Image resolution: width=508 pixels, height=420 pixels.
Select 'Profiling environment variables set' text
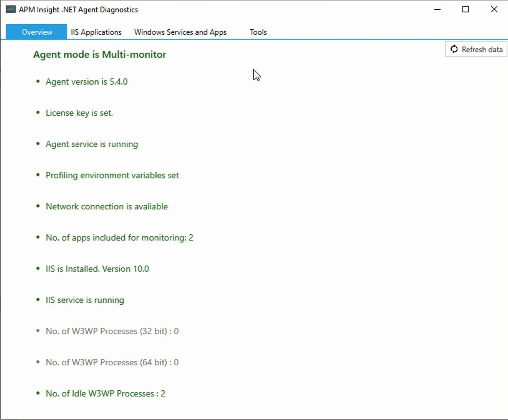[112, 175]
